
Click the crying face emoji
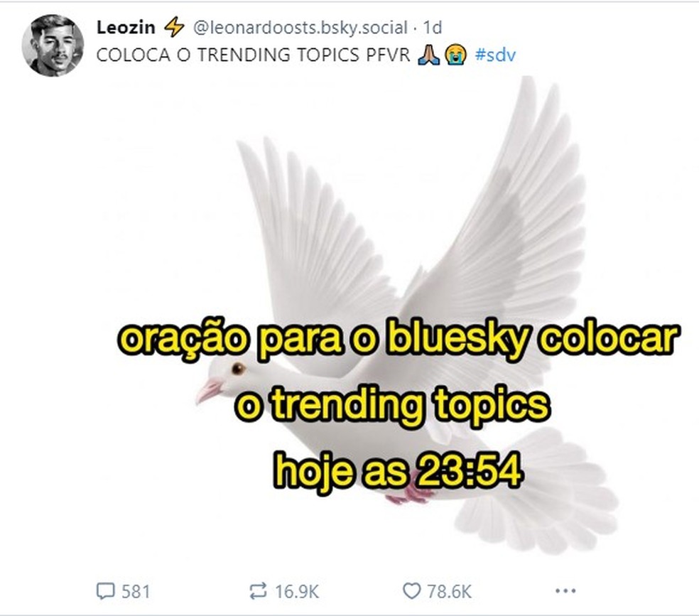(455, 55)
